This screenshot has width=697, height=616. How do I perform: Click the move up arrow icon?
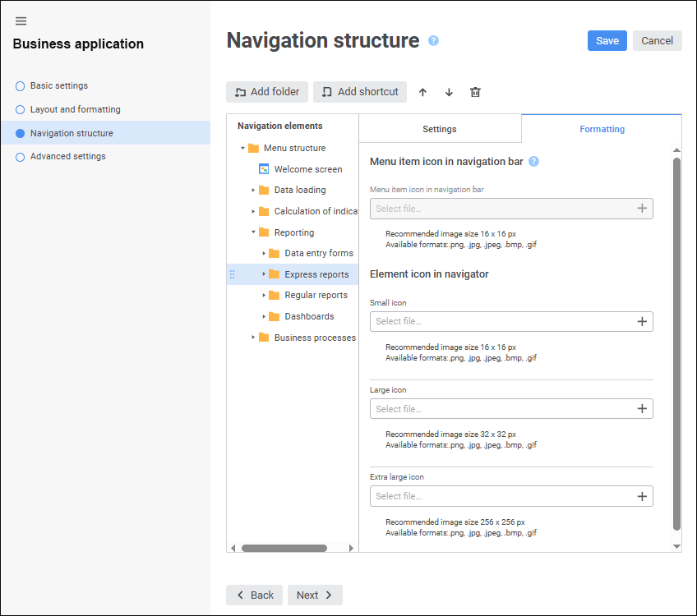422,92
